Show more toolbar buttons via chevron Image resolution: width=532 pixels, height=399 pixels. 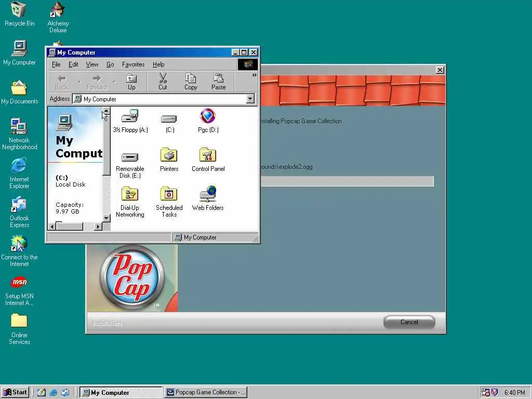[254, 75]
